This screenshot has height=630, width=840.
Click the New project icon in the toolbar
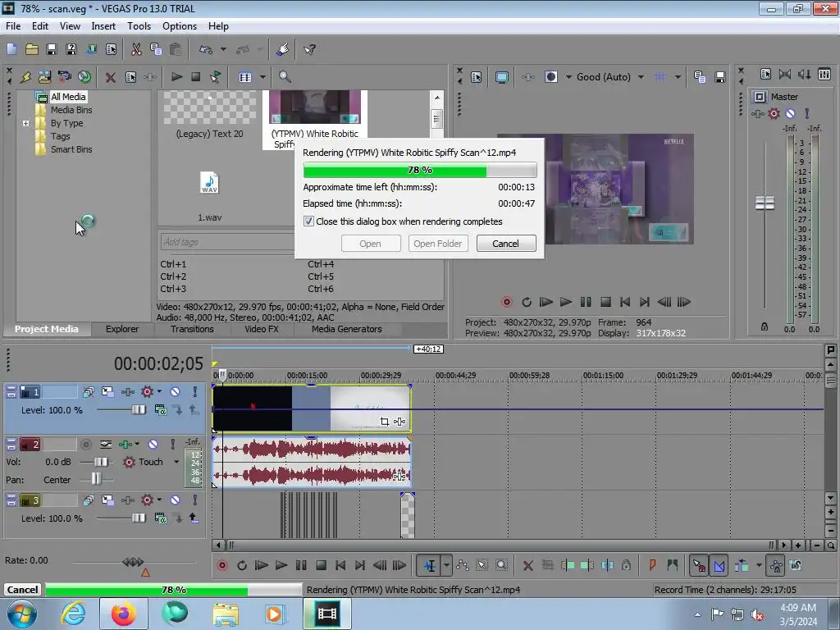click(x=11, y=49)
